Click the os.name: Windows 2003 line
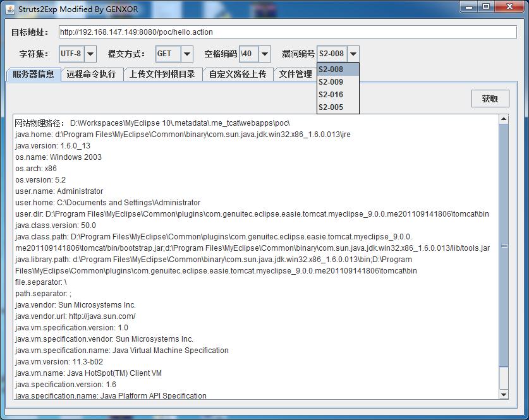Screen dimensions: 529x420 pos(58,157)
